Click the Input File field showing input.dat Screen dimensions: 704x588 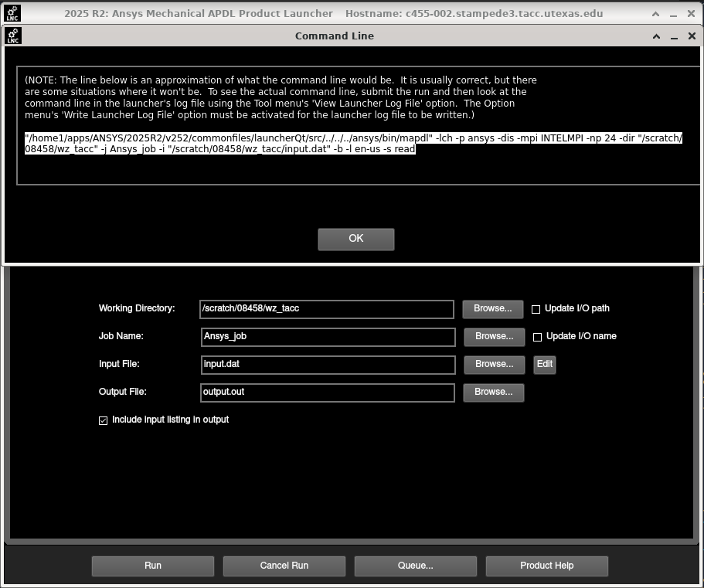(328, 365)
